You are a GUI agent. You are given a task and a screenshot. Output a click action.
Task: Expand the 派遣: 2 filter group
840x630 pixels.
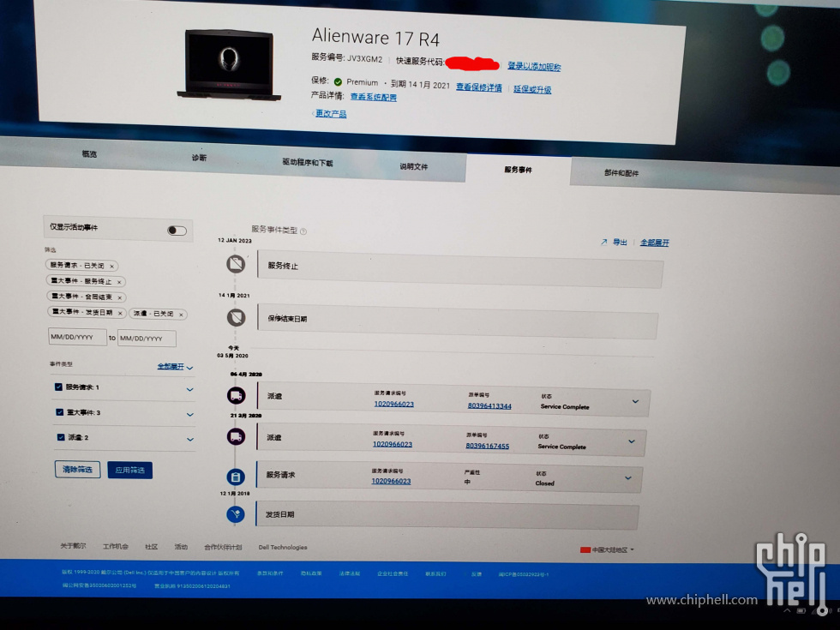190,439
